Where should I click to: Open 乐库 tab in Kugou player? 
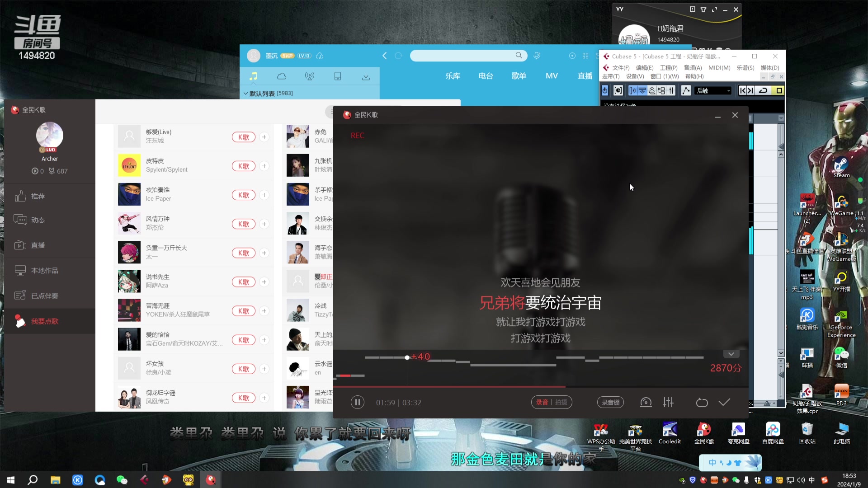pyautogui.click(x=453, y=76)
